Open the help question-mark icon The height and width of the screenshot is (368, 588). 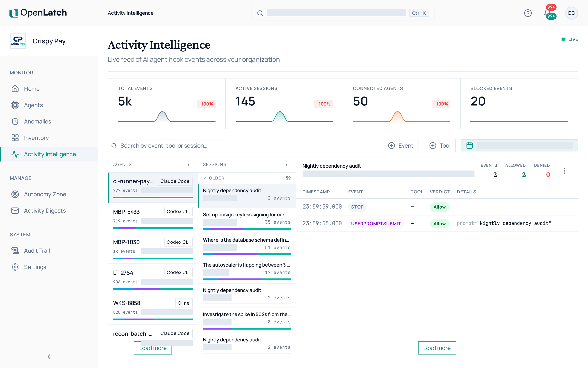pos(528,13)
